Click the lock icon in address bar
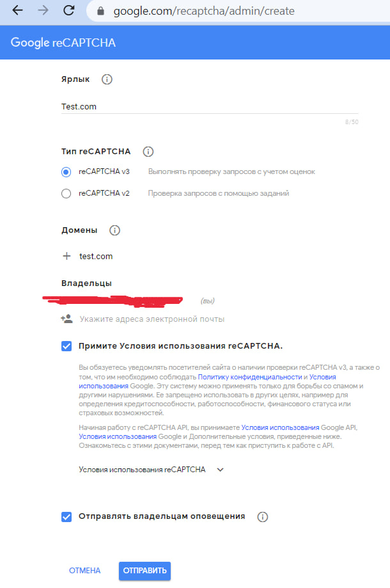Viewport: 390px width, 588px height. coord(100,12)
